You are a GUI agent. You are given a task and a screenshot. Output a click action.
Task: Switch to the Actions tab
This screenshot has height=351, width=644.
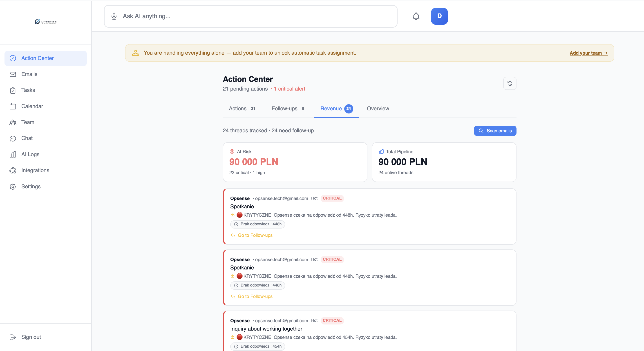(241, 109)
